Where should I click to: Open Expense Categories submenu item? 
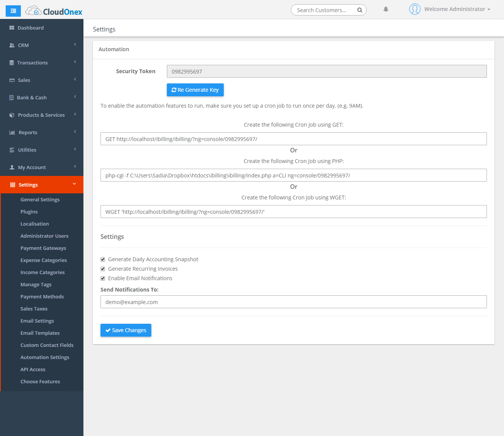tap(44, 260)
